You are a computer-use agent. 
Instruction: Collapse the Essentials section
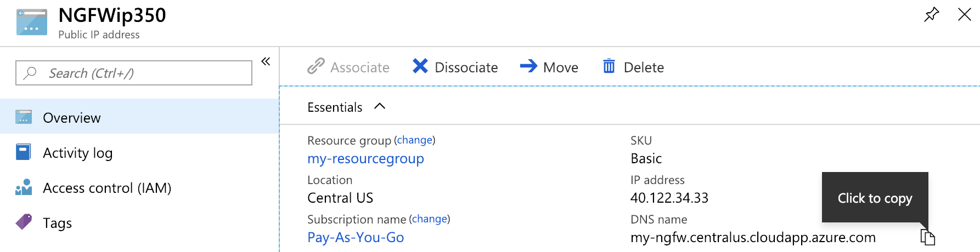tap(380, 106)
